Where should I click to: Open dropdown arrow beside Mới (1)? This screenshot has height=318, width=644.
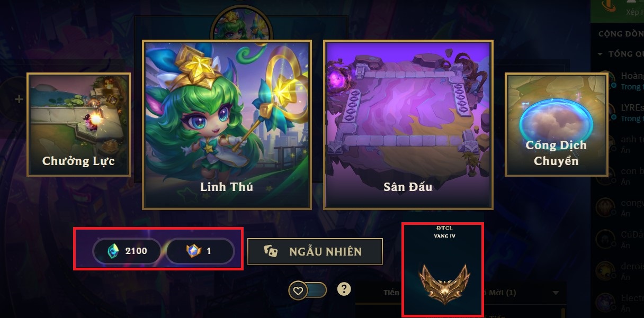tap(555, 293)
